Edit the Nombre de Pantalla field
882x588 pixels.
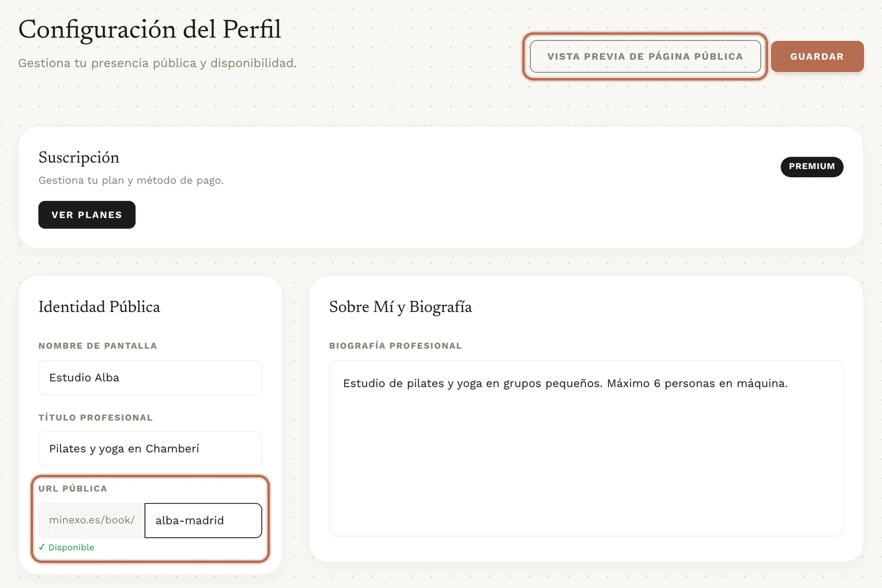click(150, 377)
